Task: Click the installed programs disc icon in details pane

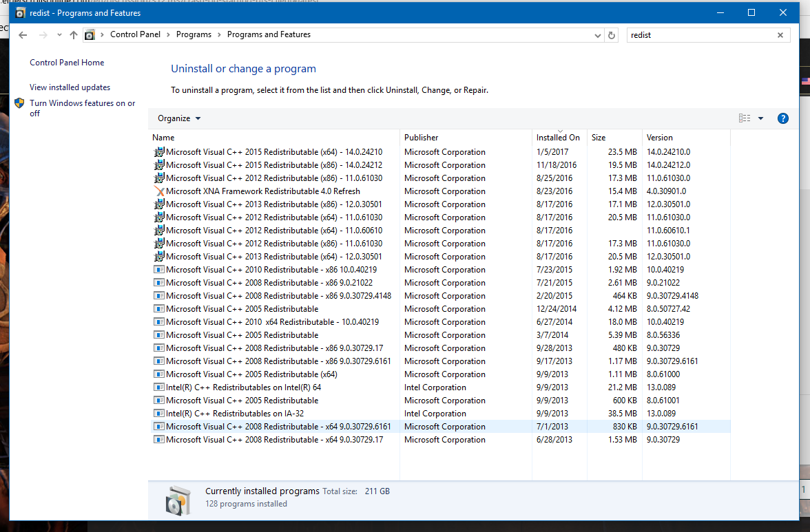Action: [x=178, y=500]
